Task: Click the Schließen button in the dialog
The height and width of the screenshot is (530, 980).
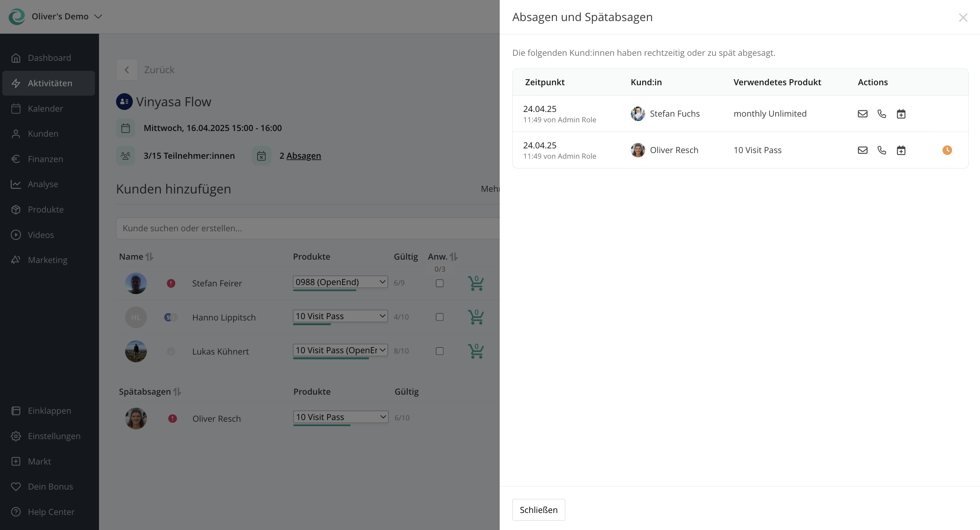Action: [539, 510]
